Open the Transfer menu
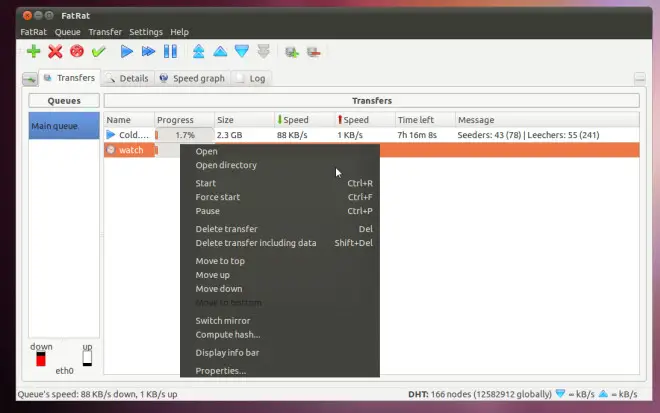Viewport: 660px width, 413px height. 105,32
